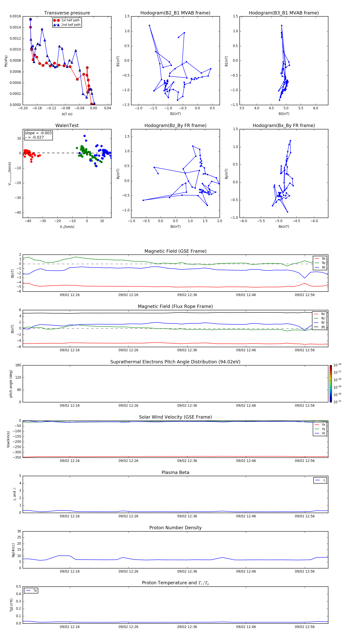
Task: Click the '10^-31' color bar label
Action: click(337, 402)
